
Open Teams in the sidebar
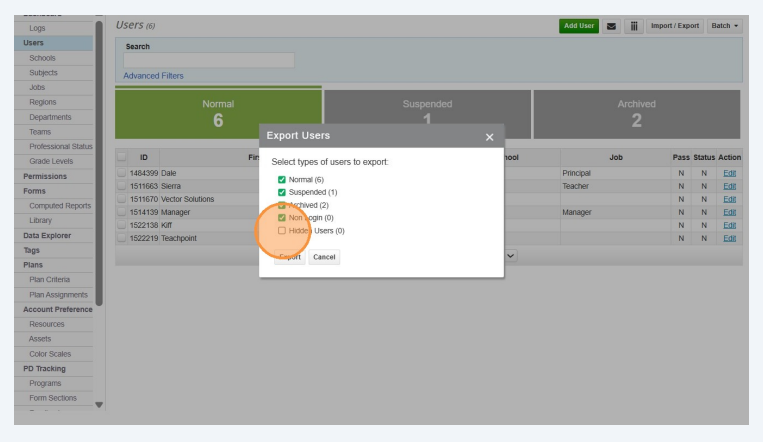point(40,132)
